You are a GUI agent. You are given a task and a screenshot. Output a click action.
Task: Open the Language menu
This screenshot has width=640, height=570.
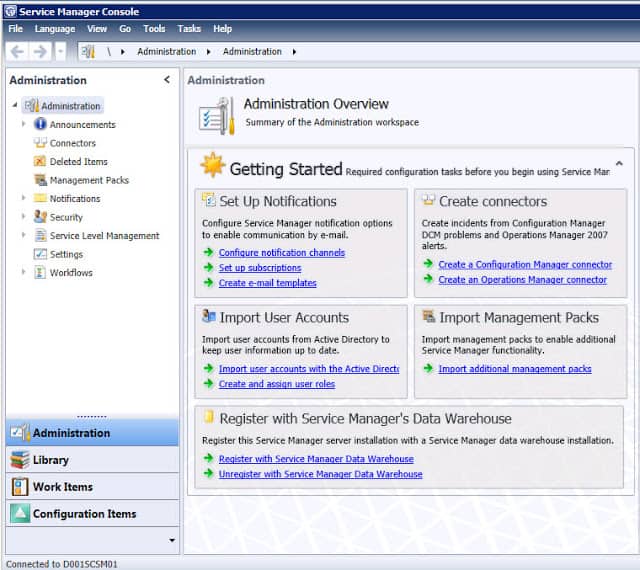(x=55, y=29)
